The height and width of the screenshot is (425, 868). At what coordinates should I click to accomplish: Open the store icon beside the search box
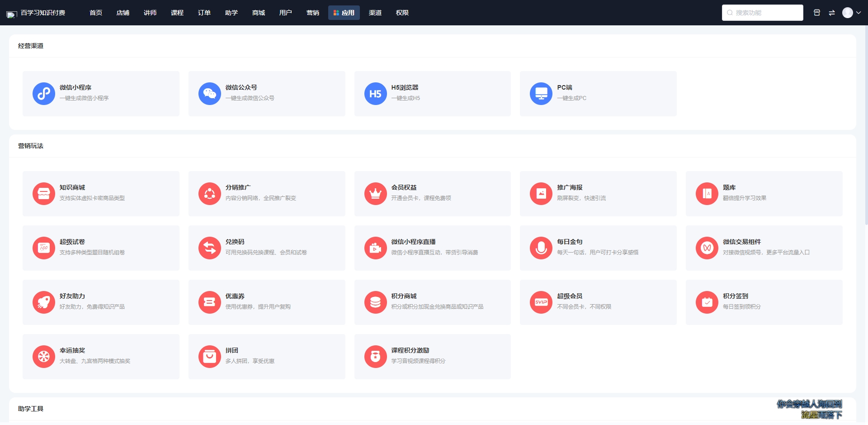817,13
